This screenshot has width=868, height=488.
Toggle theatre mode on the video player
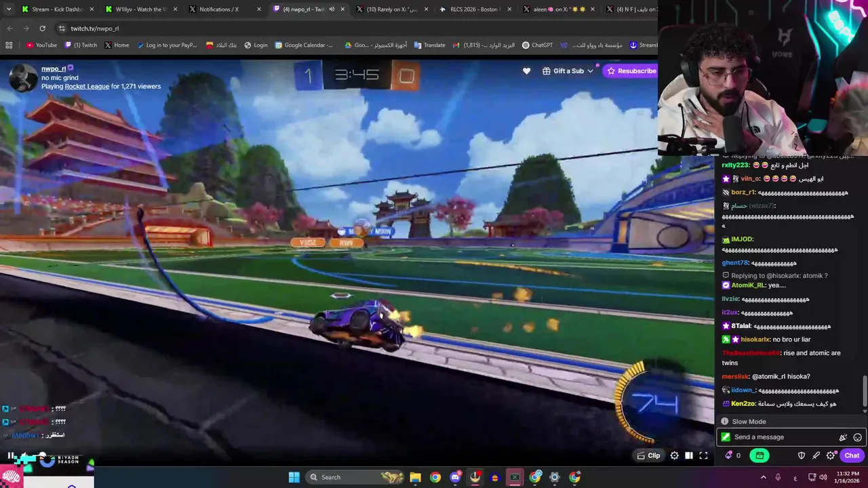(688, 455)
